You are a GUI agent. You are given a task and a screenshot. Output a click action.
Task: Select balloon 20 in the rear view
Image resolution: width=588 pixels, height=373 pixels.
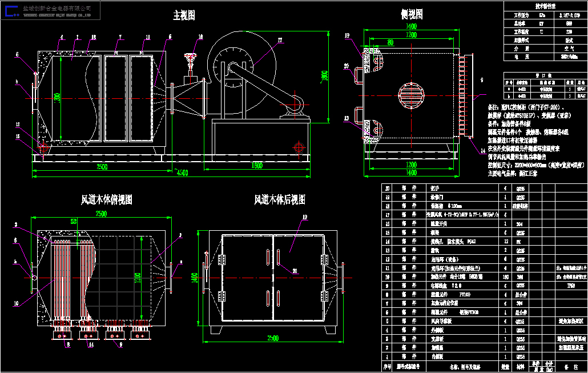(x=295, y=271)
